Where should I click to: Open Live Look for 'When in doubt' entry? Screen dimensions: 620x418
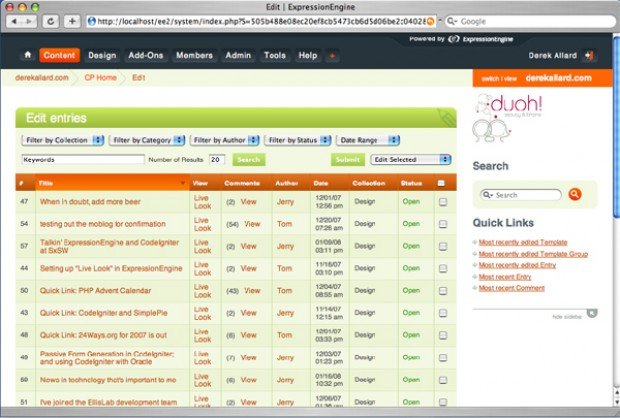[x=202, y=202]
